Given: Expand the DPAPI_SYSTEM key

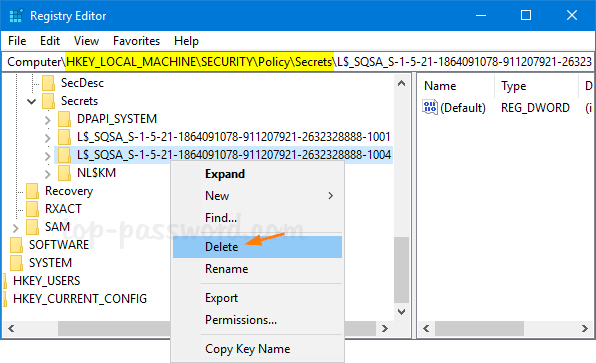Looking at the screenshot, I should click(48, 120).
